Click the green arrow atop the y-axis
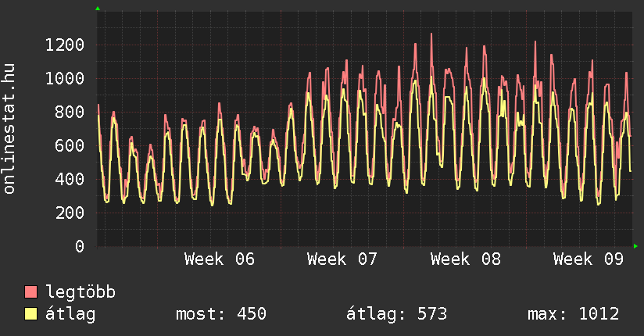Image resolution: width=644 pixels, height=336 pixels. (97, 9)
